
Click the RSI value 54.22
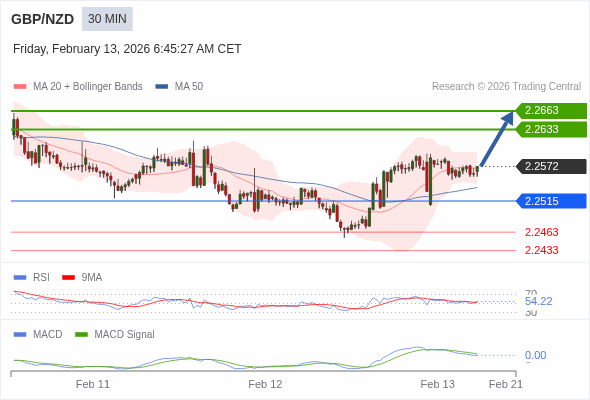coord(538,301)
